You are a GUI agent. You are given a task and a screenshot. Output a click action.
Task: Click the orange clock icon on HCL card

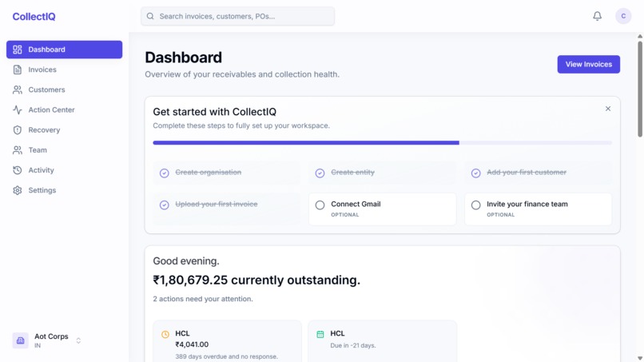pos(165,334)
